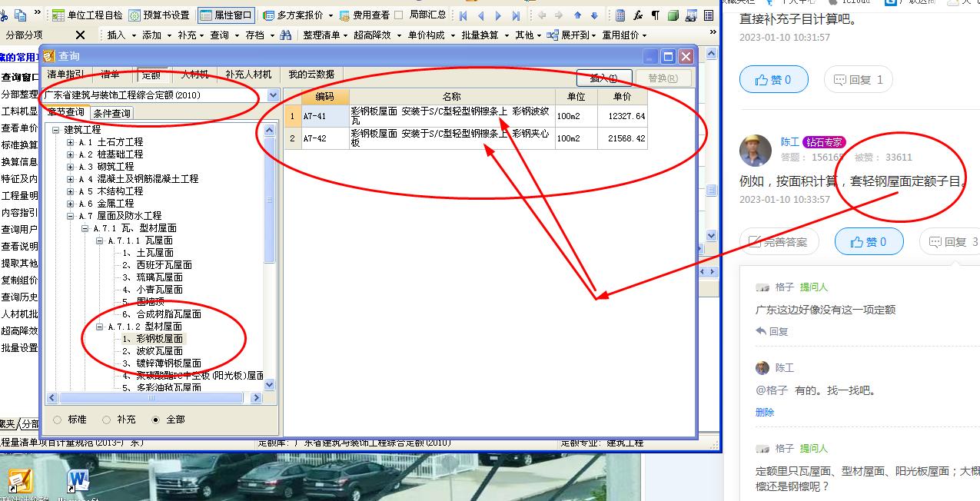Viewport: 980px width, 501px height.
Task: Toggle the 属性窗口 toolbar button
Action: (226, 15)
